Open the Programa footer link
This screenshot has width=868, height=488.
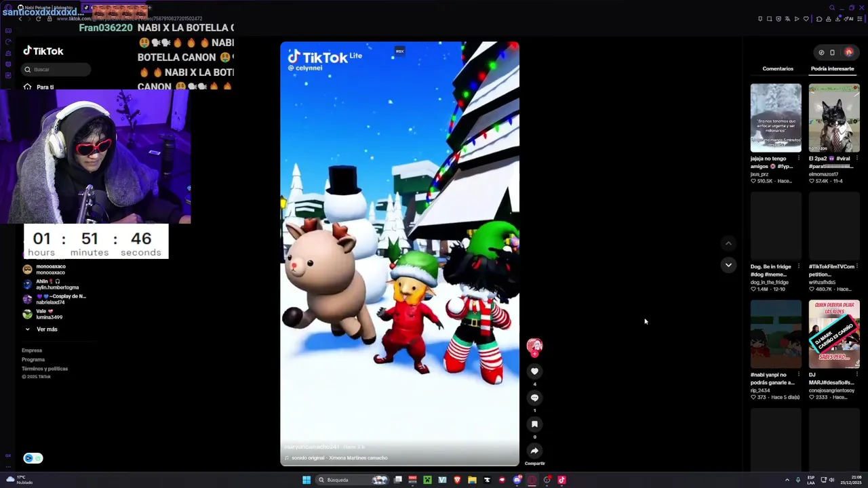[x=33, y=359]
